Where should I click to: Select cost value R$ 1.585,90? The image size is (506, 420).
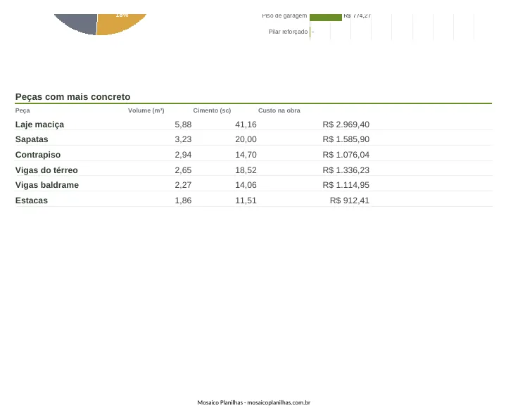[x=346, y=139]
